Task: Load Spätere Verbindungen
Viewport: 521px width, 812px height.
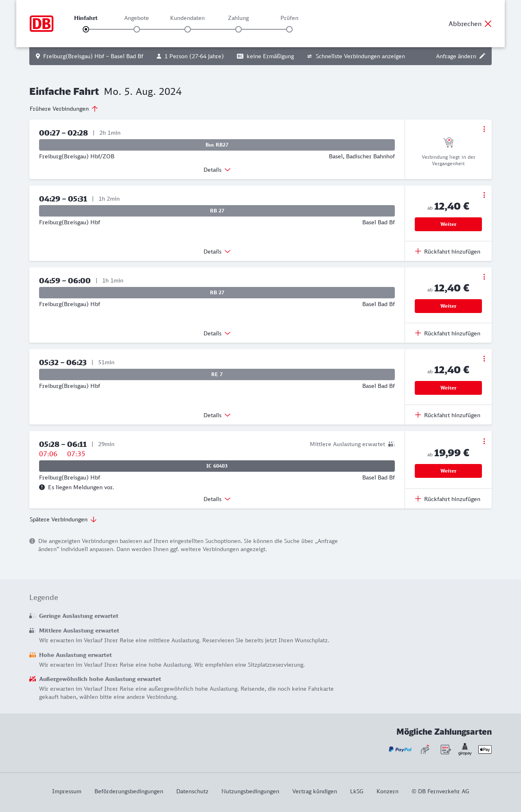Action: click(x=63, y=519)
